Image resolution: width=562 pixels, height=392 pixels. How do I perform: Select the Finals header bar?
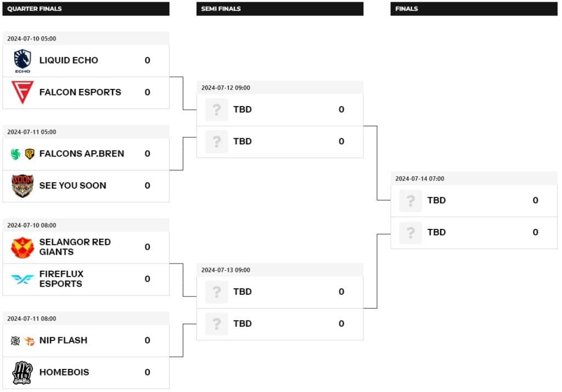pyautogui.click(x=474, y=9)
